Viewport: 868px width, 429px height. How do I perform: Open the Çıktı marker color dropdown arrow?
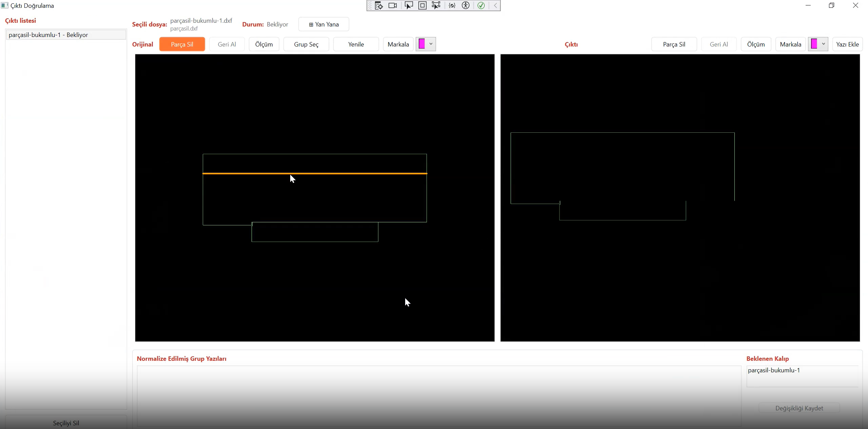pyautogui.click(x=823, y=44)
